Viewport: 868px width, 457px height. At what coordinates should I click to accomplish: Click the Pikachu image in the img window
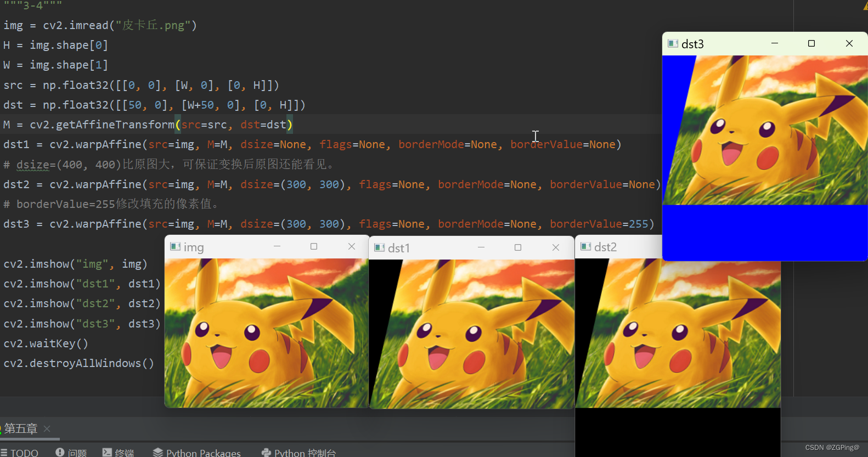pos(267,333)
